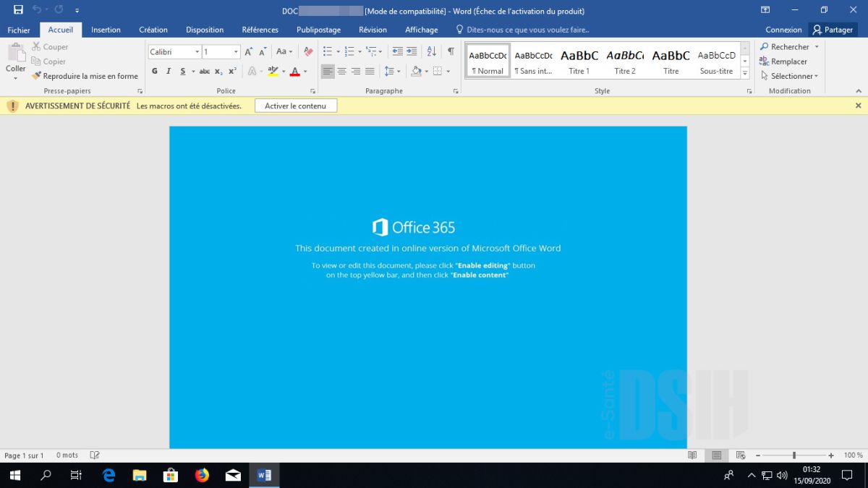Click the bullet list icon
Screen dimensions: 868x488
(327, 51)
